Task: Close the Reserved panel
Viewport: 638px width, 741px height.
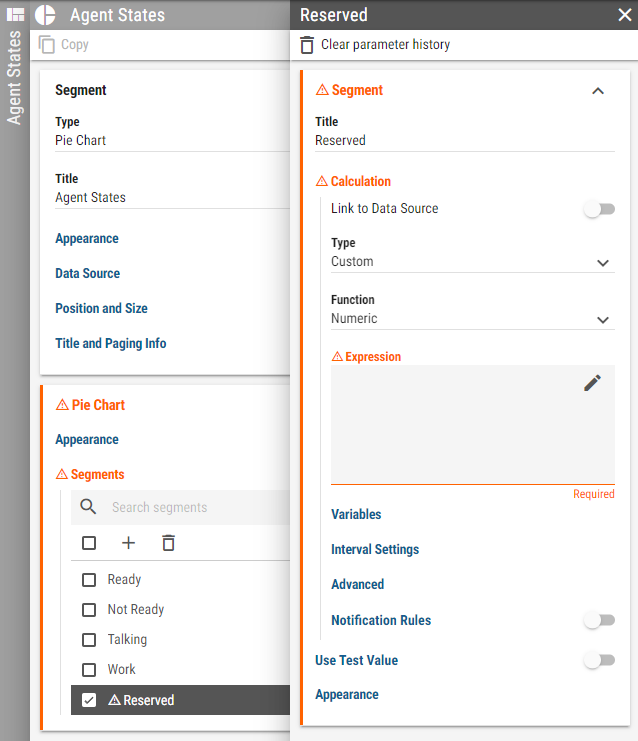Action: (x=624, y=15)
